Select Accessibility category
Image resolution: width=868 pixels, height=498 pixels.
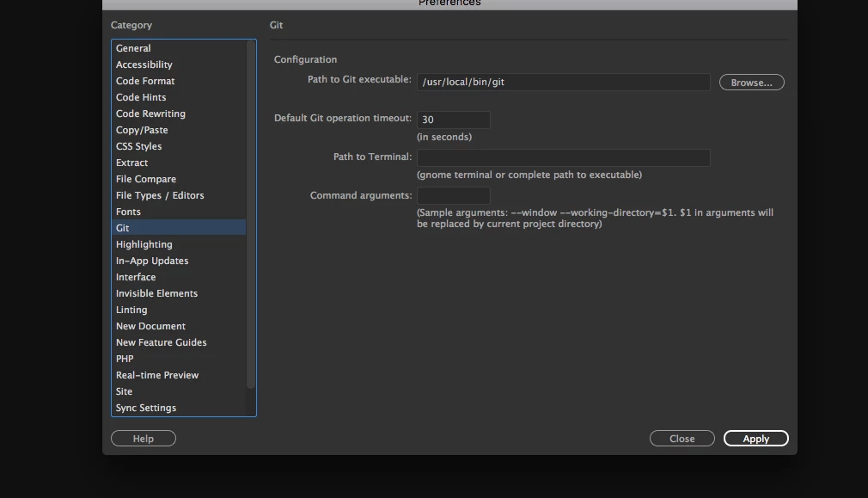coord(178,65)
